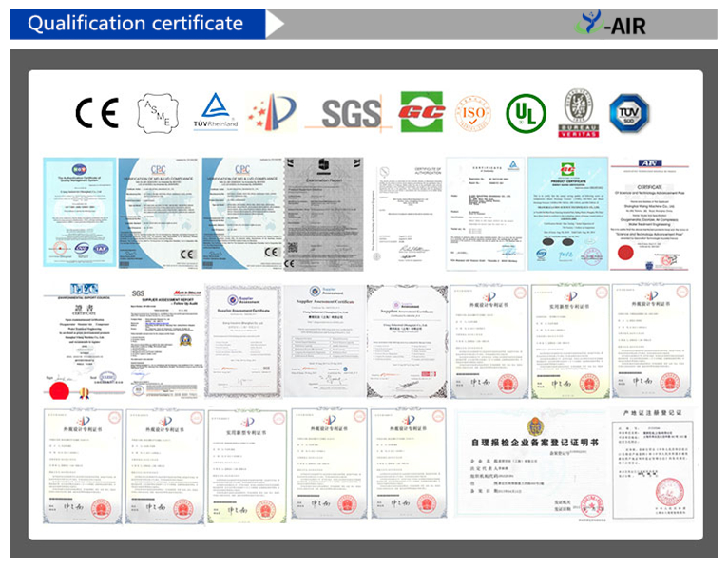728x567 pixels.
Task: View the 自理报检企业备案登记证明书 document
Action: (x=531, y=463)
